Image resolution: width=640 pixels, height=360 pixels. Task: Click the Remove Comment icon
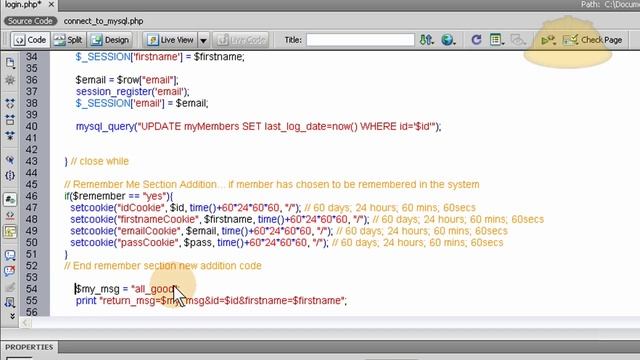[x=10, y=271]
